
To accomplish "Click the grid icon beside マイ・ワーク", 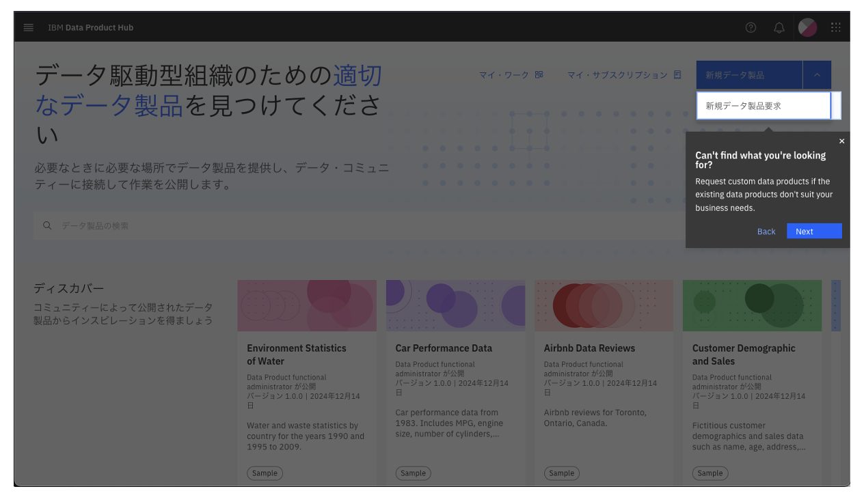I will coord(539,74).
